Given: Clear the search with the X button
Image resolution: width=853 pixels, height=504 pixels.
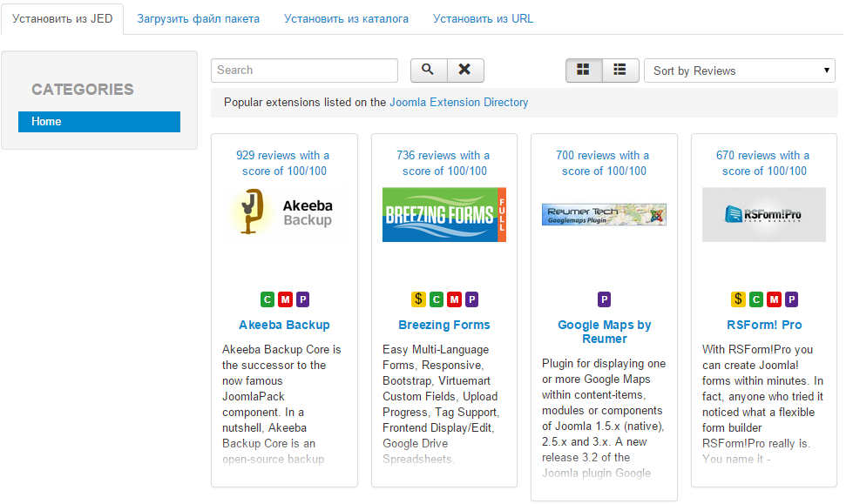Looking at the screenshot, I should coord(465,71).
